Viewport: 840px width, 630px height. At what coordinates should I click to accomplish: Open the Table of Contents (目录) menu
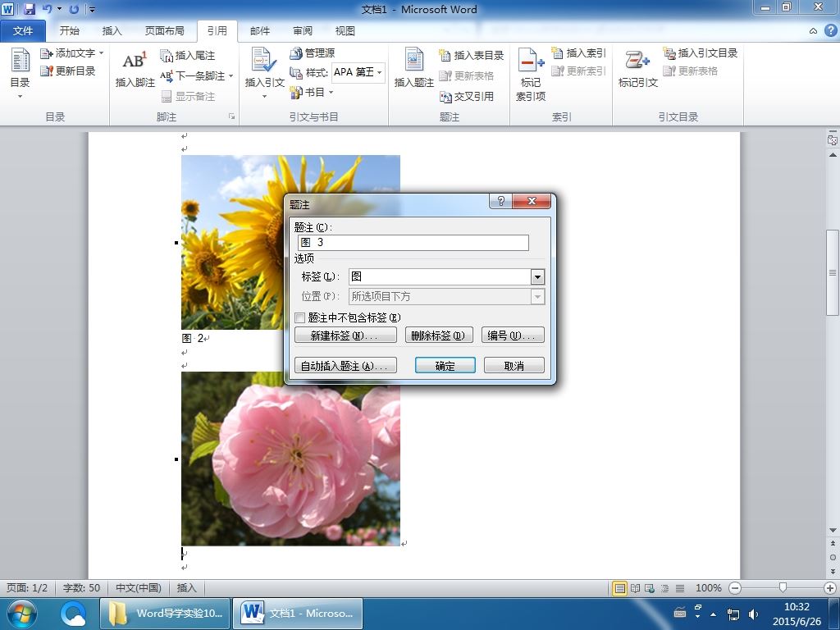[20, 74]
